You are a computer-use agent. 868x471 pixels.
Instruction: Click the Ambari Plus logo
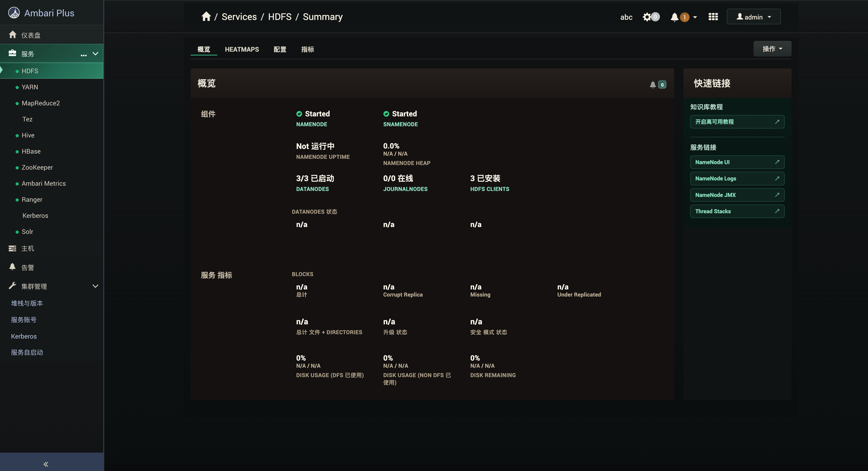[14, 13]
